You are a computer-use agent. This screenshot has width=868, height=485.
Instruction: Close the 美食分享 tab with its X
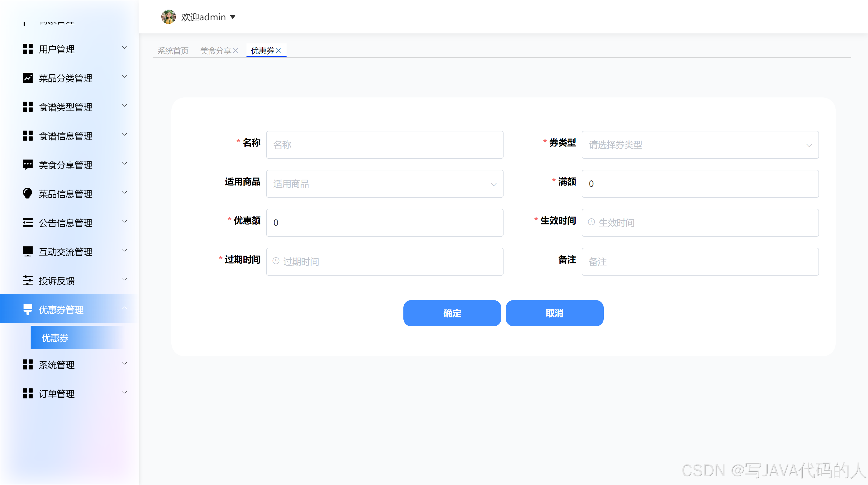pyautogui.click(x=236, y=51)
